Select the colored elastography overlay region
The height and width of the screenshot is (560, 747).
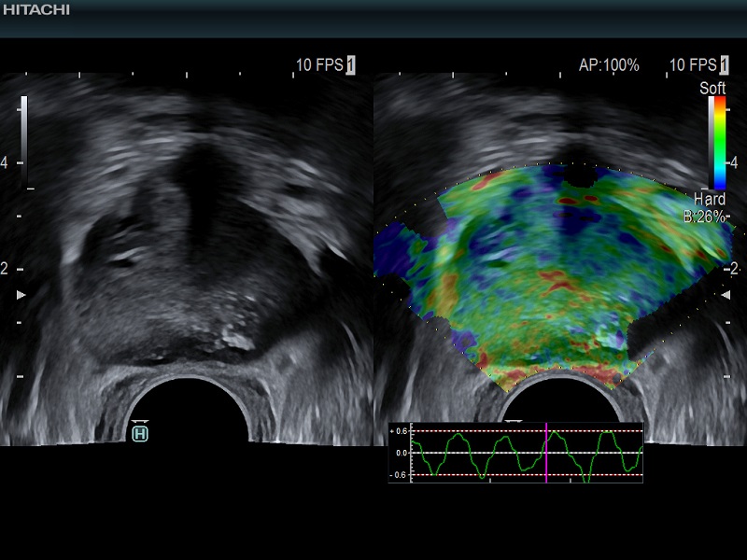pyautogui.click(x=551, y=271)
